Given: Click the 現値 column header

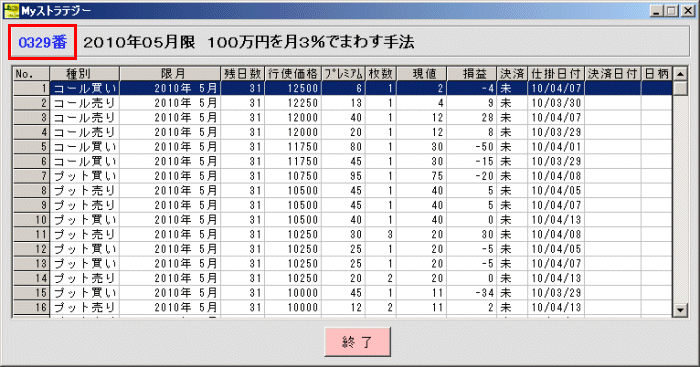Looking at the screenshot, I should coord(422,74).
